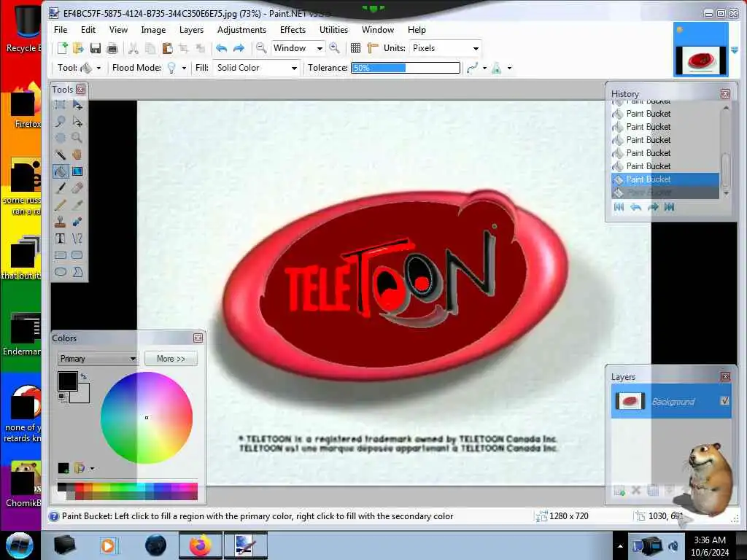The image size is (747, 560).
Task: Click the History panel undo button
Action: [x=636, y=206]
